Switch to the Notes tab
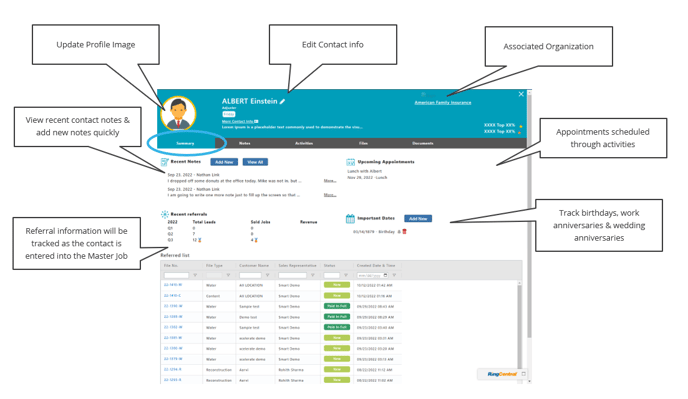This screenshot has height=399, width=688. pyautogui.click(x=244, y=143)
